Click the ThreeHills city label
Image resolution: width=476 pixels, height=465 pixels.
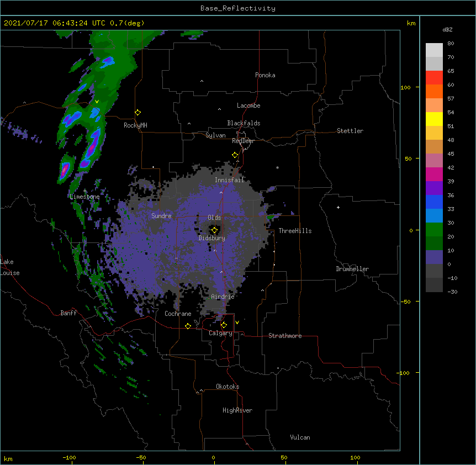(295, 231)
